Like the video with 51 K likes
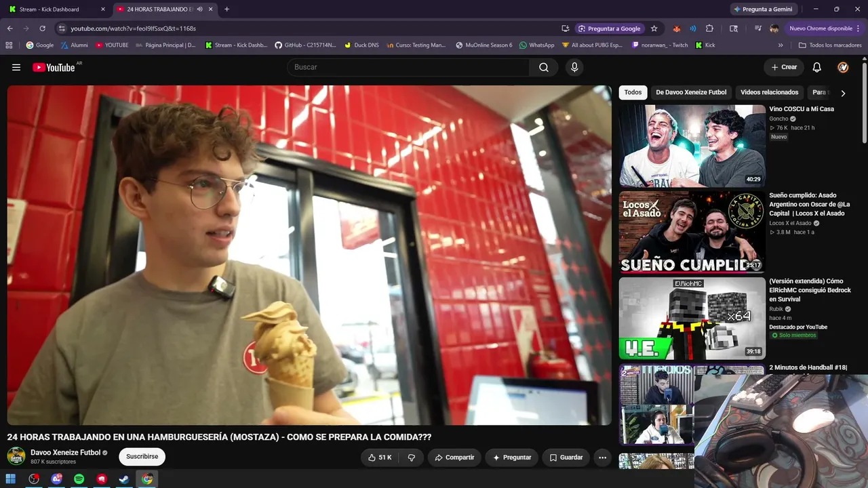Image resolution: width=868 pixels, height=488 pixels. (x=379, y=457)
